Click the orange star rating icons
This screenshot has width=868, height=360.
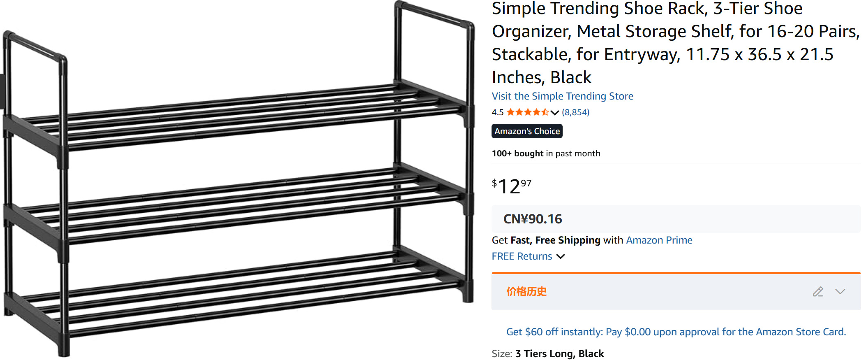(x=527, y=112)
